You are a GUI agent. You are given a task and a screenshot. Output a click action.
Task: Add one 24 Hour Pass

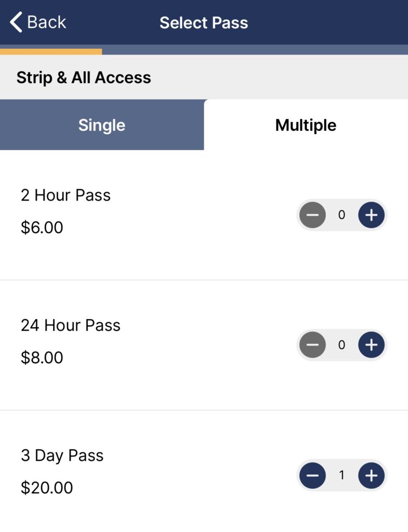tap(371, 344)
